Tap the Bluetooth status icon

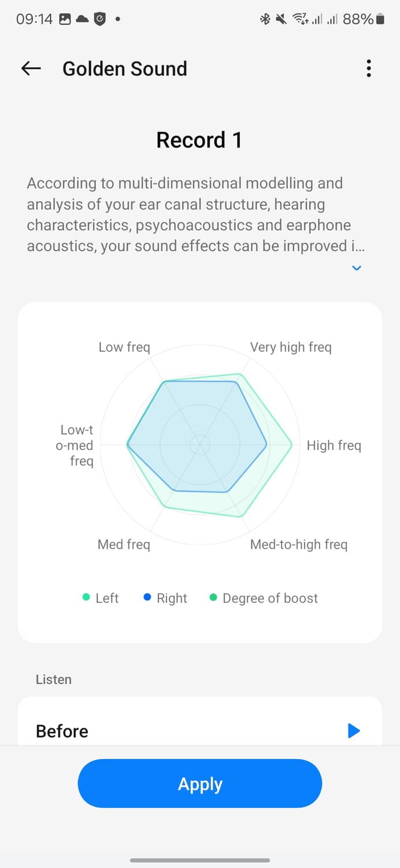click(265, 19)
